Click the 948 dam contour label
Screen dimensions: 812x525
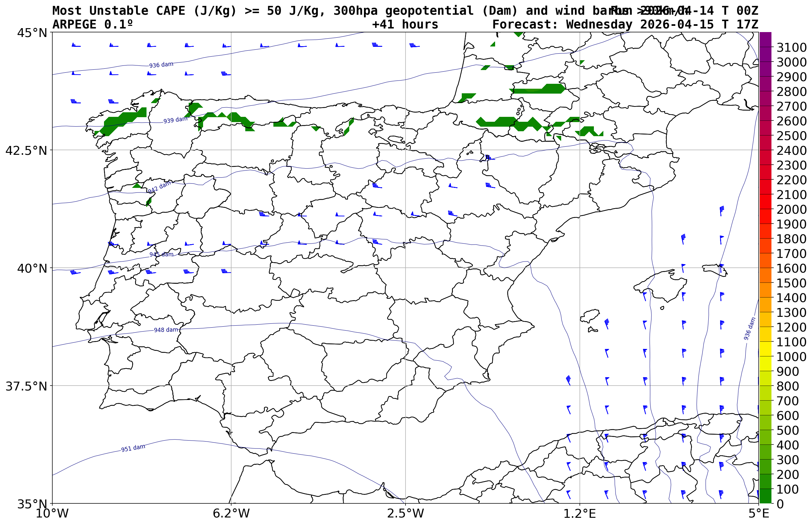166,330
